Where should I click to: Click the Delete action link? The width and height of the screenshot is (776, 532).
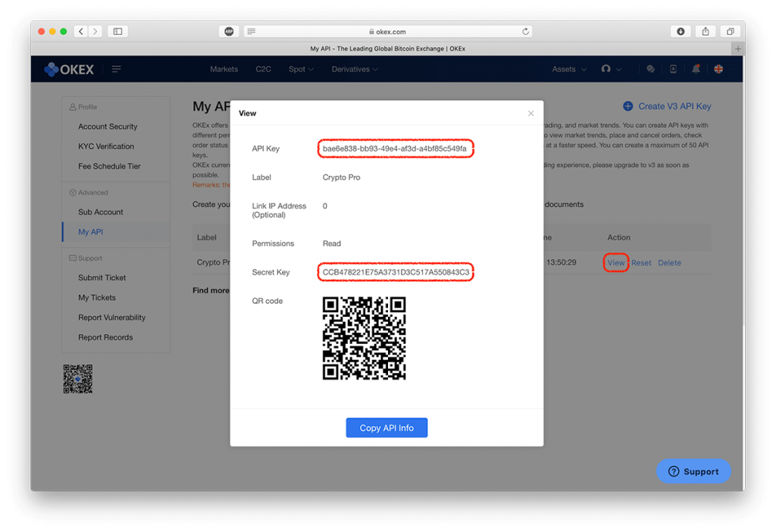(670, 263)
